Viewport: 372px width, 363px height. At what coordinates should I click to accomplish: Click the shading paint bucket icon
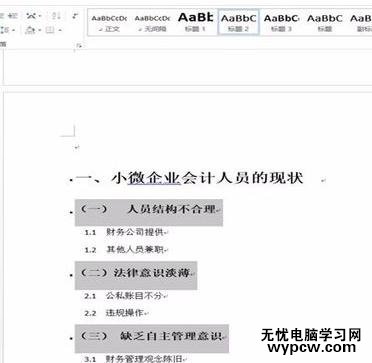31,31
